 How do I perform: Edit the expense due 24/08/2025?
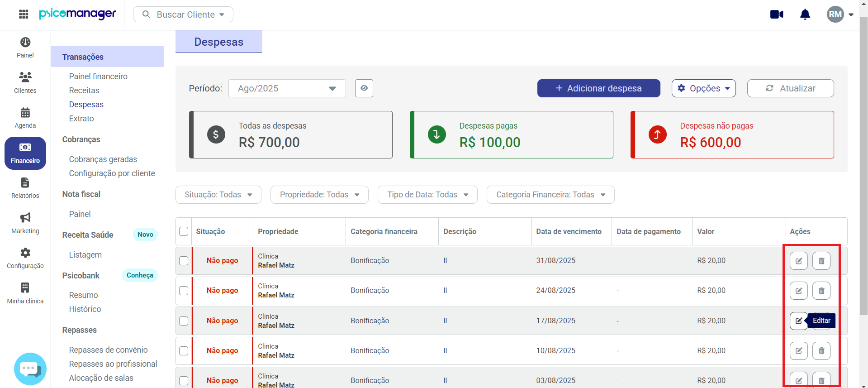[x=799, y=291]
